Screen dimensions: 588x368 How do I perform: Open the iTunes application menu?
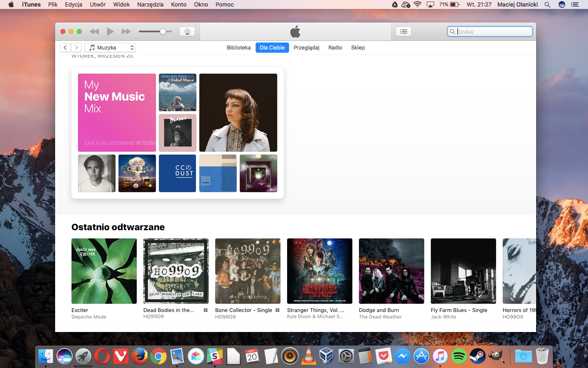point(31,4)
